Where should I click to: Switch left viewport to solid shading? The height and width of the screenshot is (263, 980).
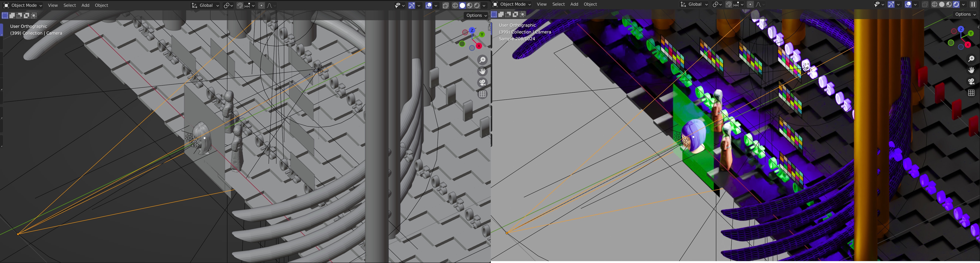463,5
